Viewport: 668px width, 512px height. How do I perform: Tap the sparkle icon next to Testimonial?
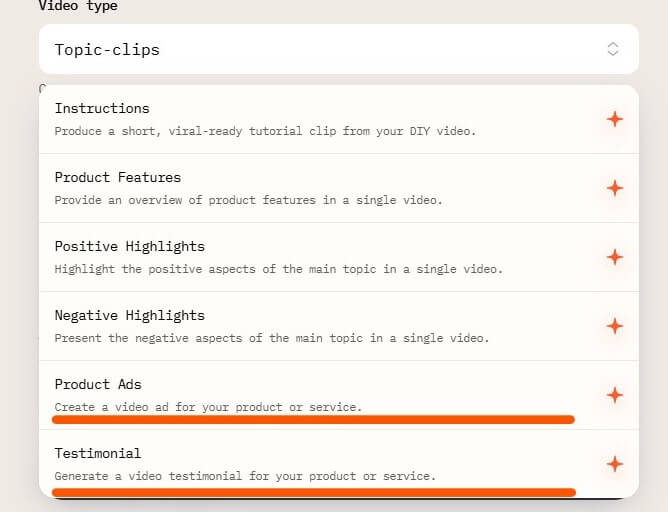(x=615, y=464)
